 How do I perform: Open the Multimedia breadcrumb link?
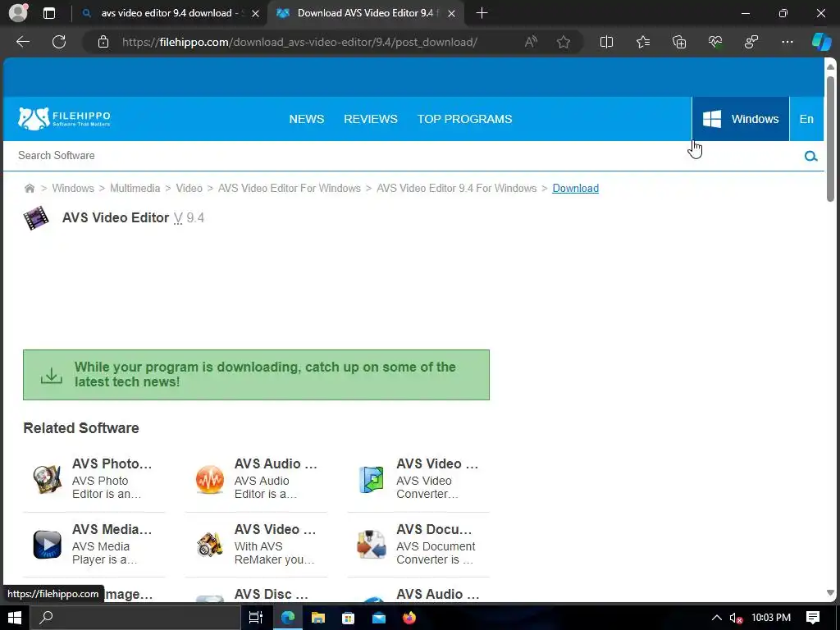135,188
